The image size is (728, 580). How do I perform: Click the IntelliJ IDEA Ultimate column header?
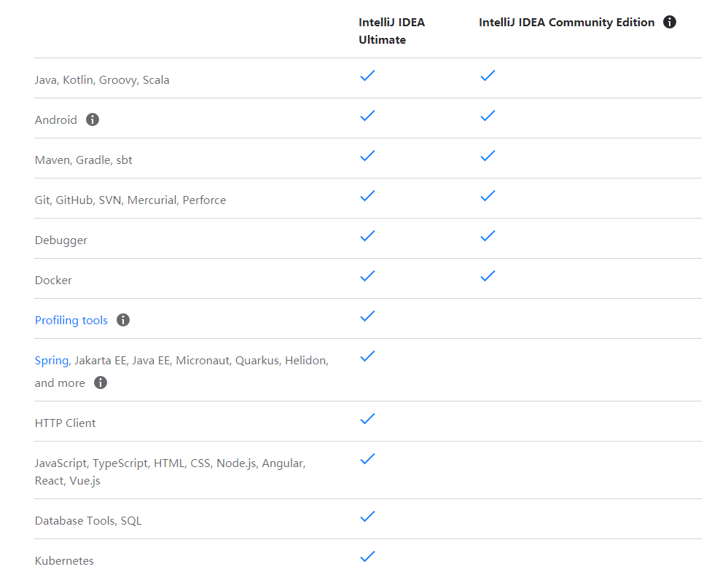point(391,31)
